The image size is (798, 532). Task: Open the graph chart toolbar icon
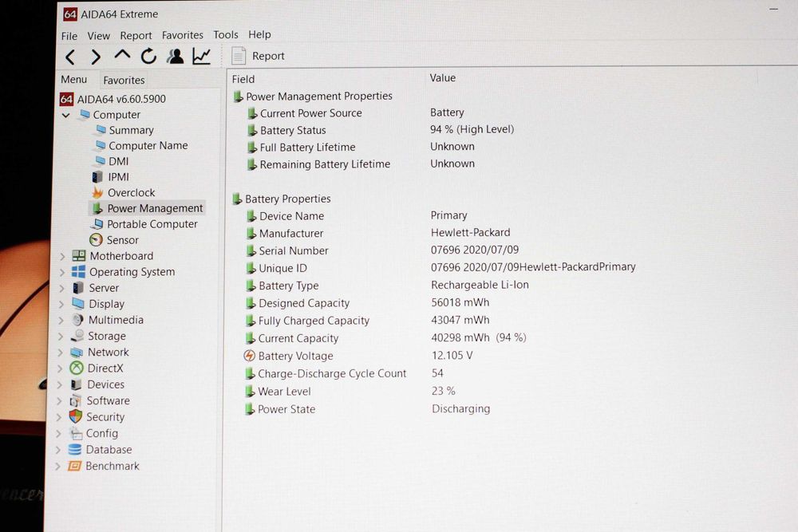tap(202, 56)
